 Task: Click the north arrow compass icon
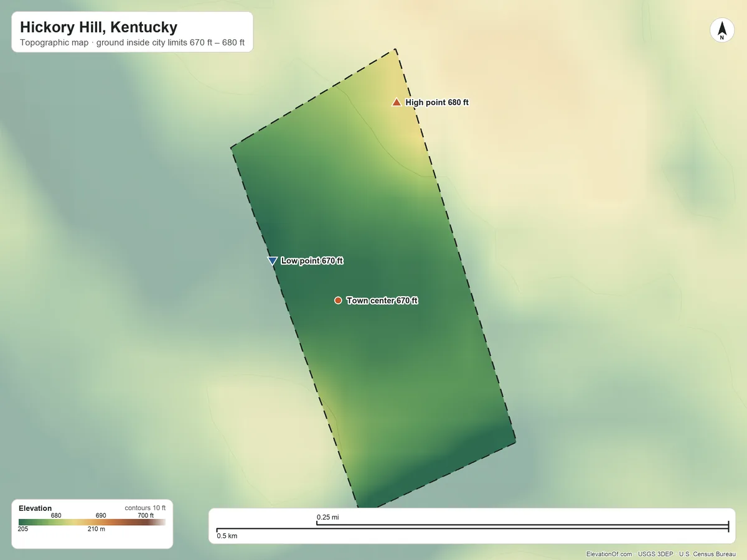pyautogui.click(x=722, y=30)
